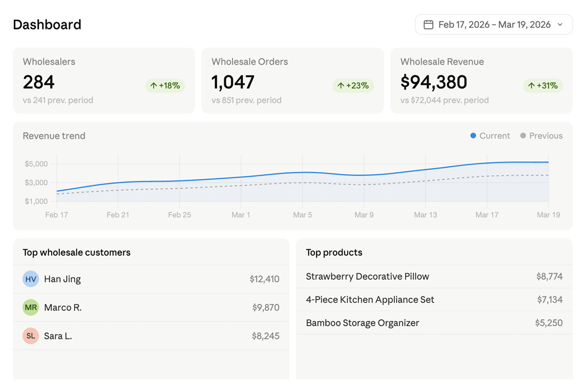
Task: Expand the date range dropdown chevron
Action: click(x=560, y=25)
